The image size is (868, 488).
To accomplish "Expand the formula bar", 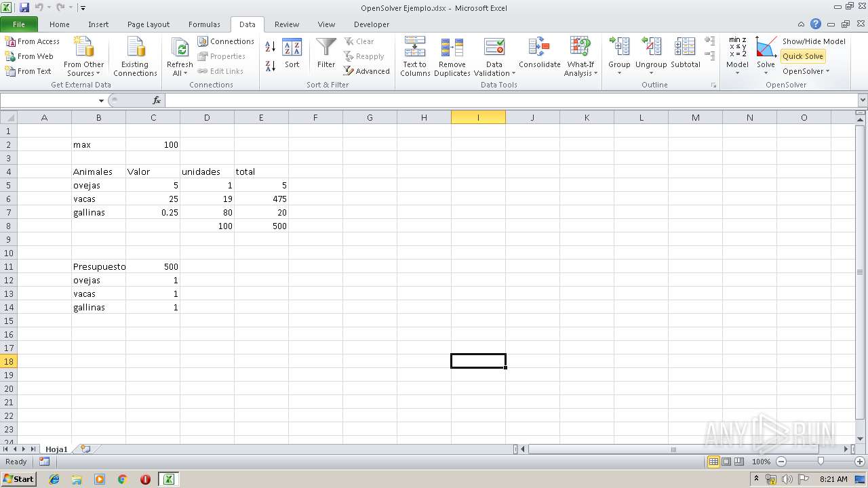I will [862, 100].
